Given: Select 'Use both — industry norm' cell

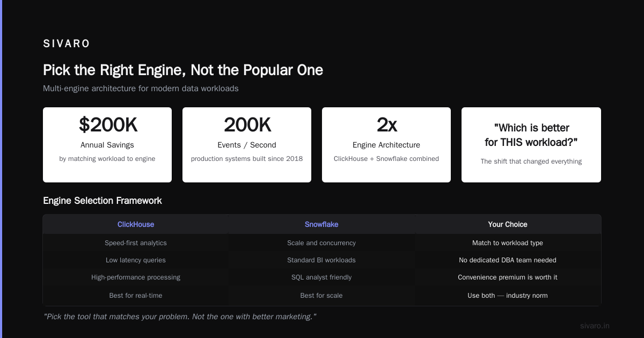Looking at the screenshot, I should pyautogui.click(x=508, y=296).
